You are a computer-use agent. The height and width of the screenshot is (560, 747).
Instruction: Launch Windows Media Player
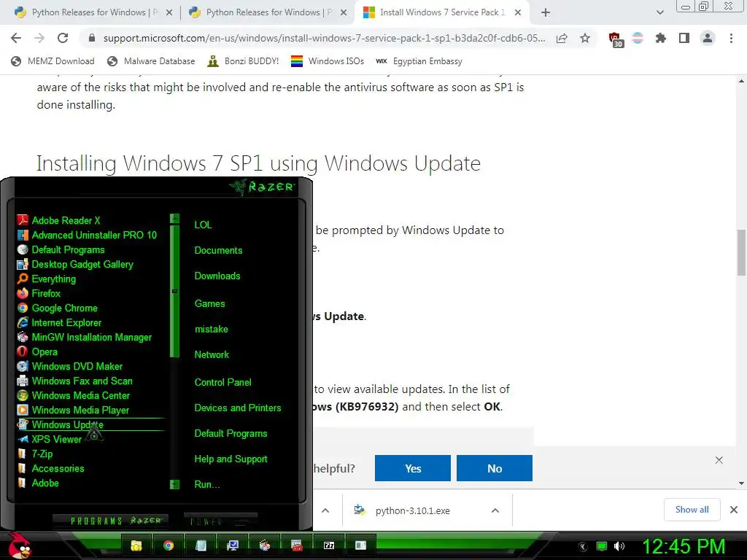pyautogui.click(x=73, y=410)
